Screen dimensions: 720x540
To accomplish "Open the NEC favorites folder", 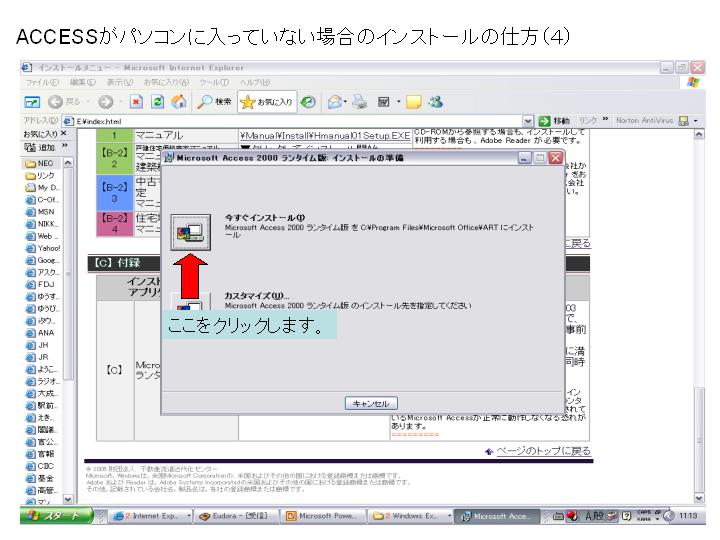I will 39,163.
